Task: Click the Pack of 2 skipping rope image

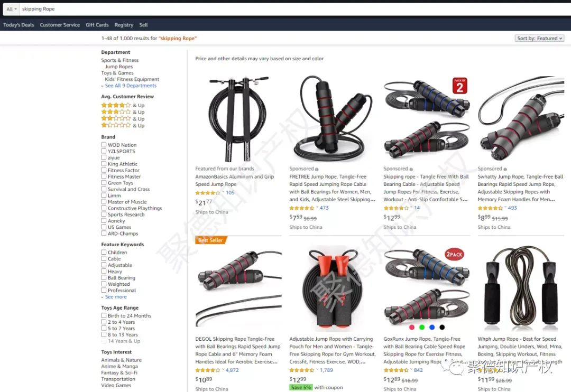Action: pyautogui.click(x=427, y=119)
